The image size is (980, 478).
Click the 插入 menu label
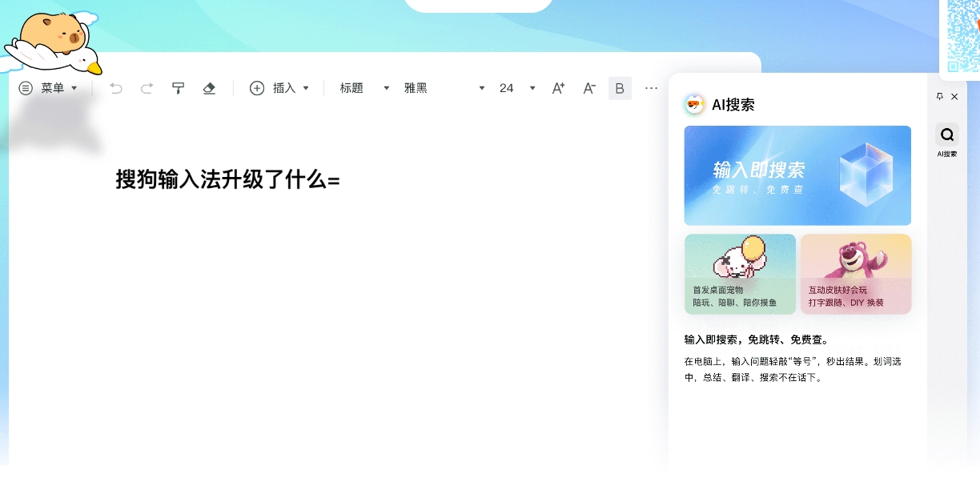click(x=284, y=88)
